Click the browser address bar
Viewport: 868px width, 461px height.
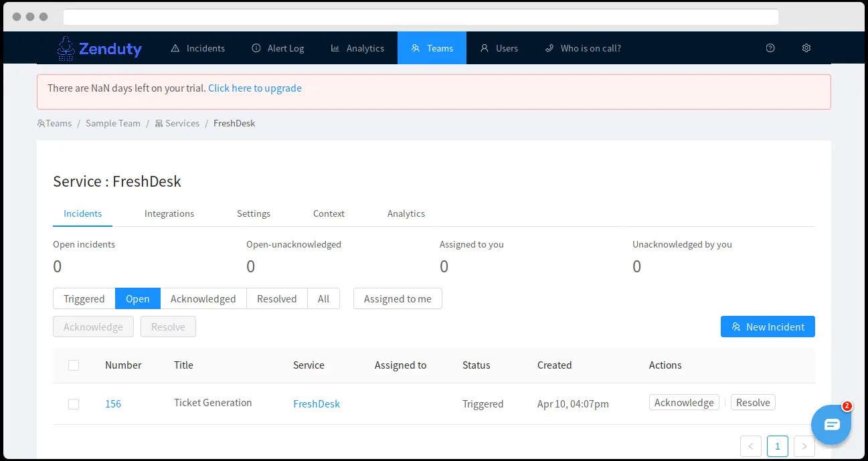click(421, 17)
